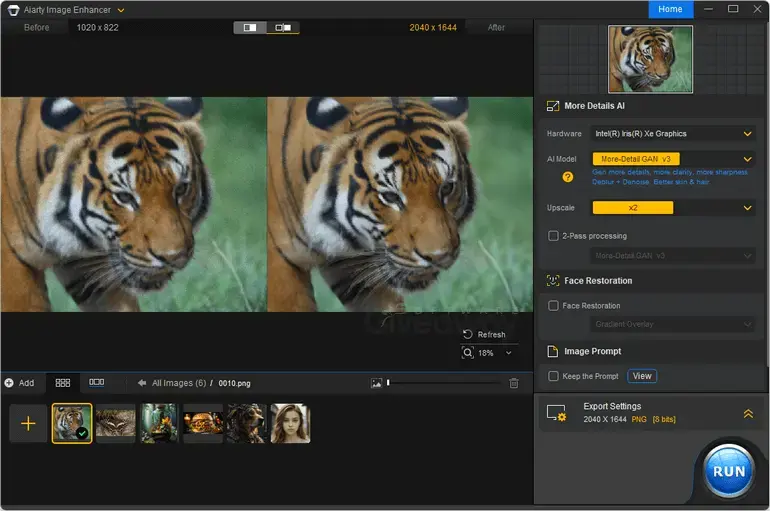Viewport: 770px width, 511px height.
Task: Click the RUN button
Action: click(729, 471)
